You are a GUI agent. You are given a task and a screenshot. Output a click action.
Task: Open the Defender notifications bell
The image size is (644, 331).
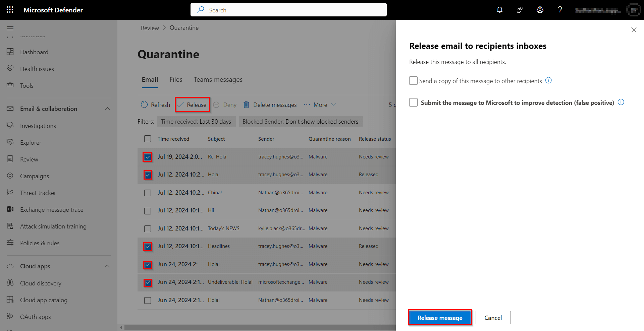pos(499,10)
